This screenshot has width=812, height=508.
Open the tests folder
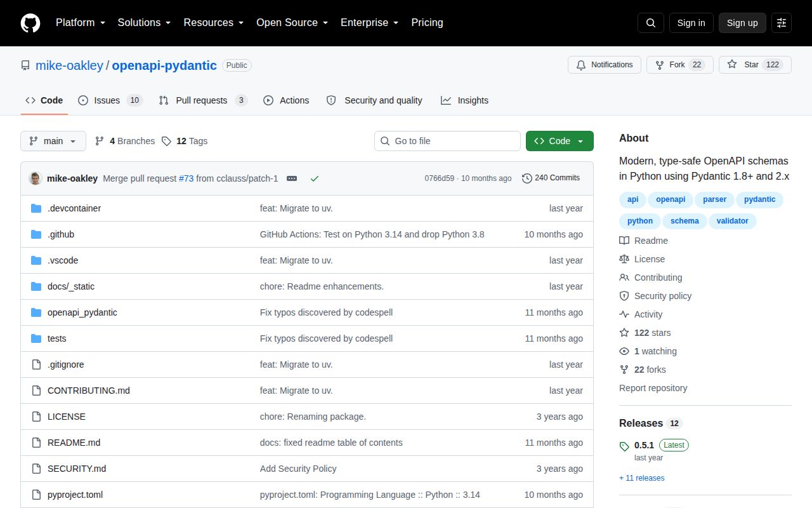coord(57,338)
